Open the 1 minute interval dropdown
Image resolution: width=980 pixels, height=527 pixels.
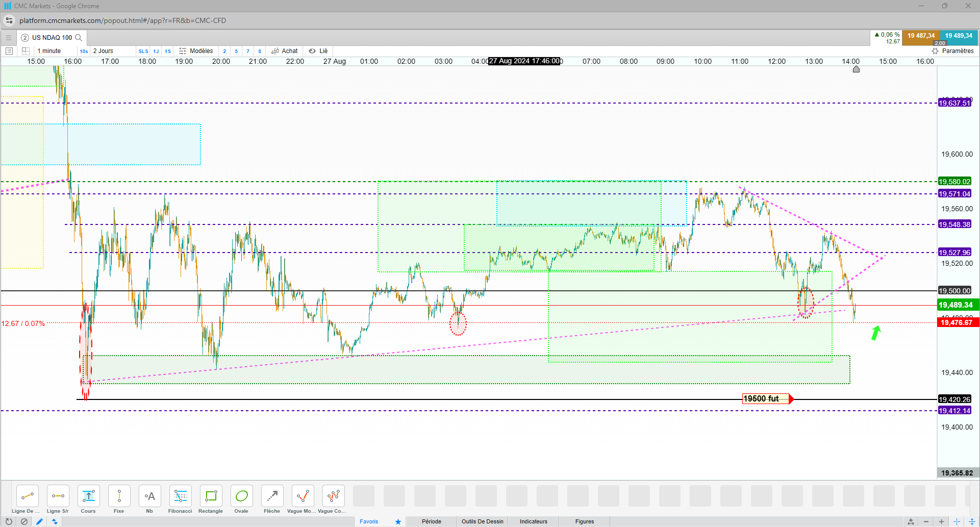(49, 51)
